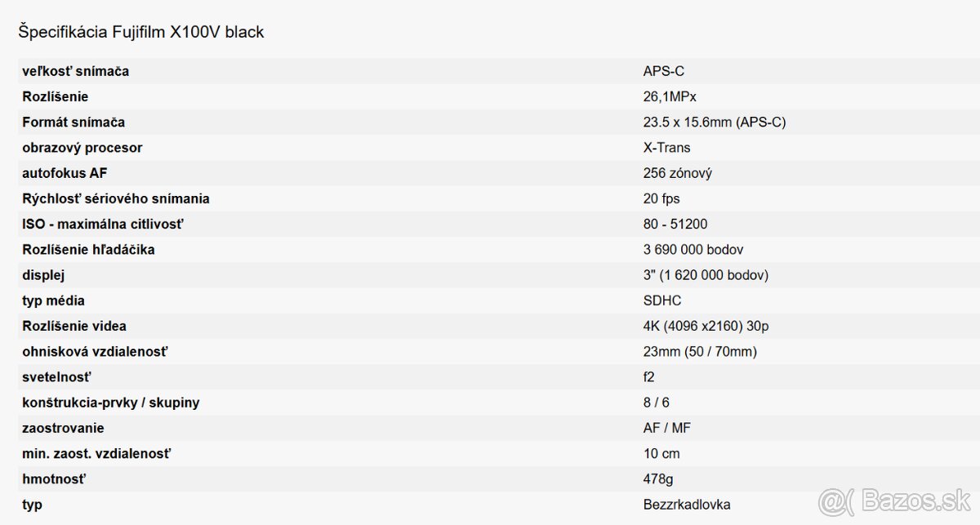Click the 23mm (50 / 70mm) focal length value
The width and height of the screenshot is (980, 525).
point(700,352)
